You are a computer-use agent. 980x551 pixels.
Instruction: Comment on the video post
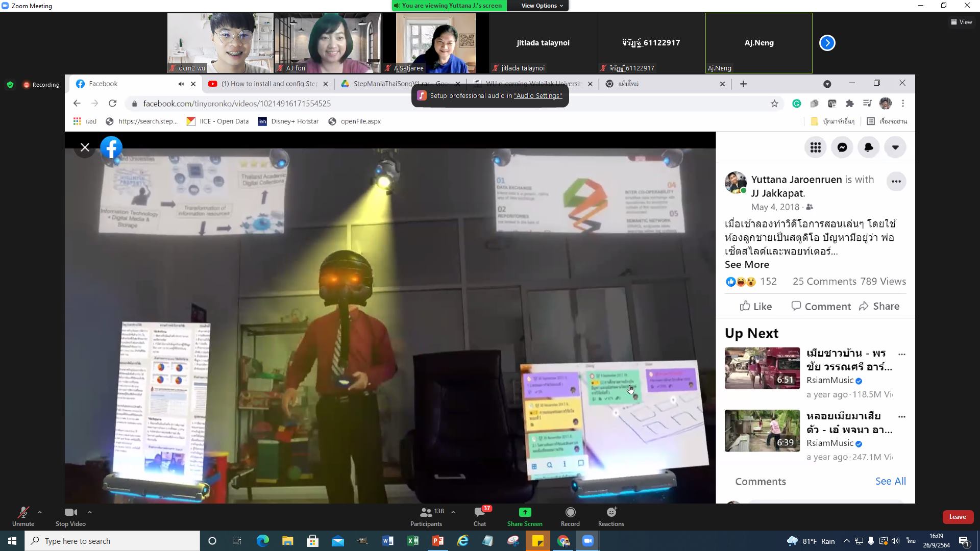click(x=821, y=306)
